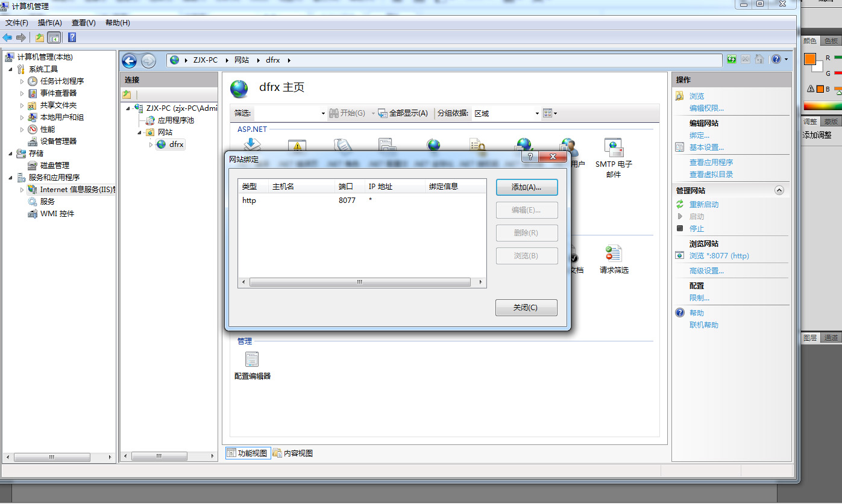
Task: Switch to the 内容视图 tab
Action: (293, 453)
